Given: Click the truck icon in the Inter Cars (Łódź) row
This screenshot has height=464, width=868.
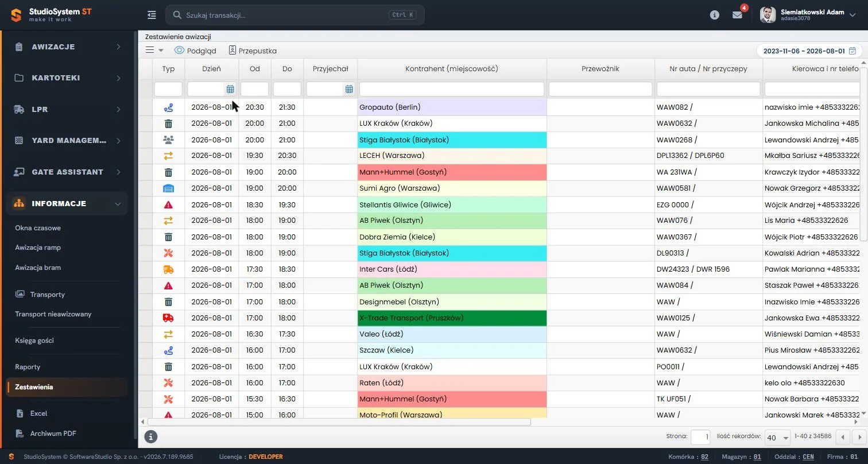Looking at the screenshot, I should (168, 269).
